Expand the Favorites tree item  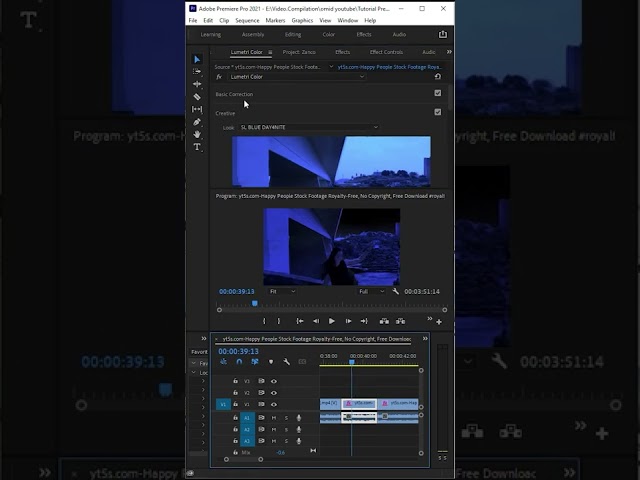click(193, 363)
